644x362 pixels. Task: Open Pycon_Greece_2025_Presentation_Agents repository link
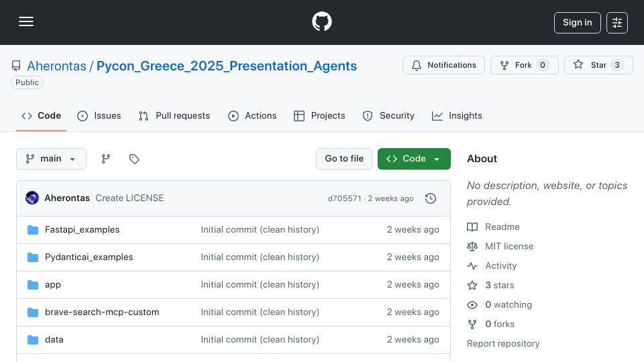click(226, 66)
